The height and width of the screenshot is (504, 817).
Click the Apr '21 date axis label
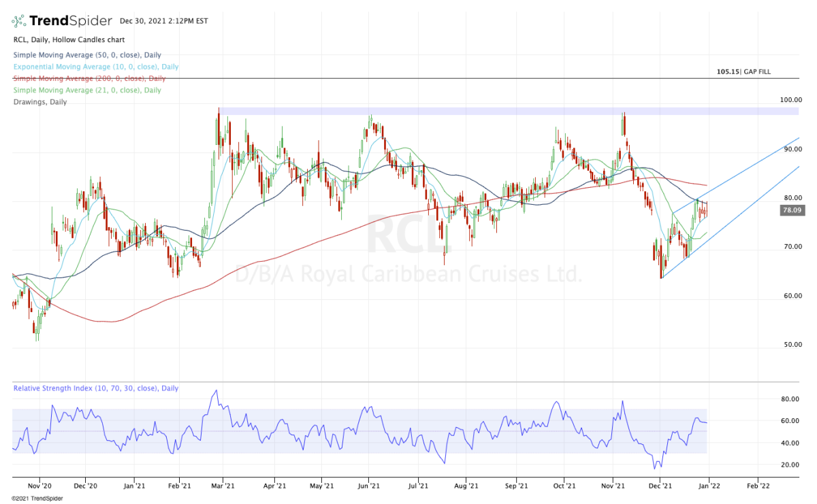pyautogui.click(x=274, y=486)
